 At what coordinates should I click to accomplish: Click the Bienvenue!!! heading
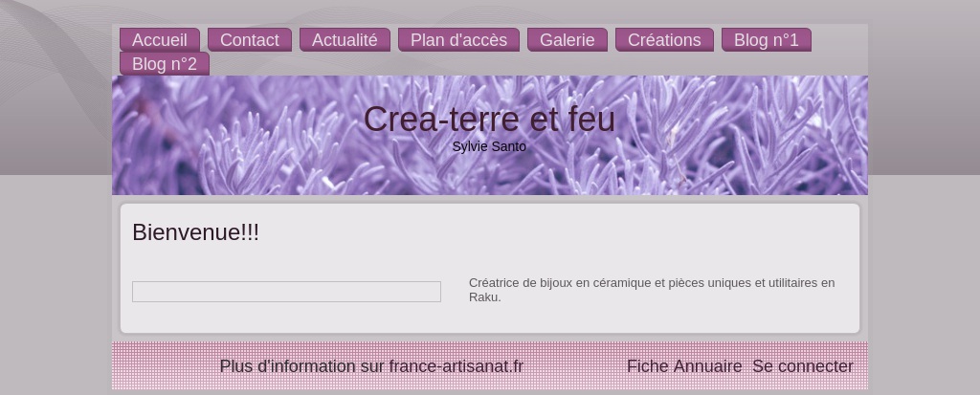tap(195, 232)
